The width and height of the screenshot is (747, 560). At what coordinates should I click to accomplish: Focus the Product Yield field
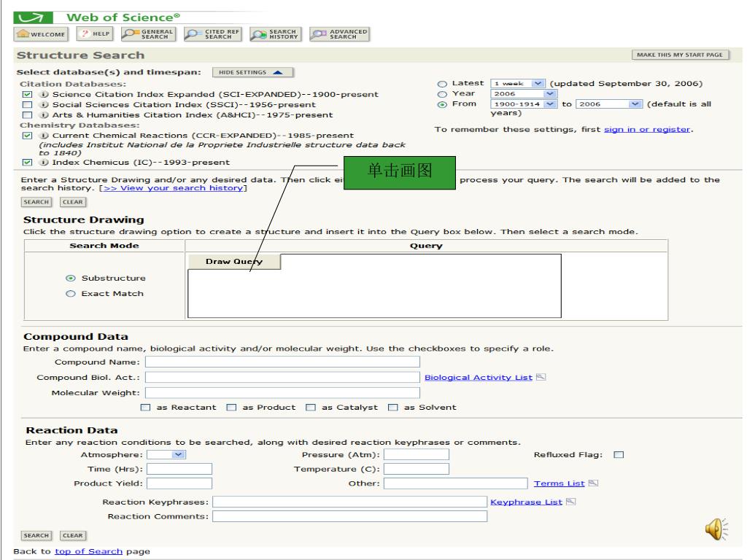point(179,483)
